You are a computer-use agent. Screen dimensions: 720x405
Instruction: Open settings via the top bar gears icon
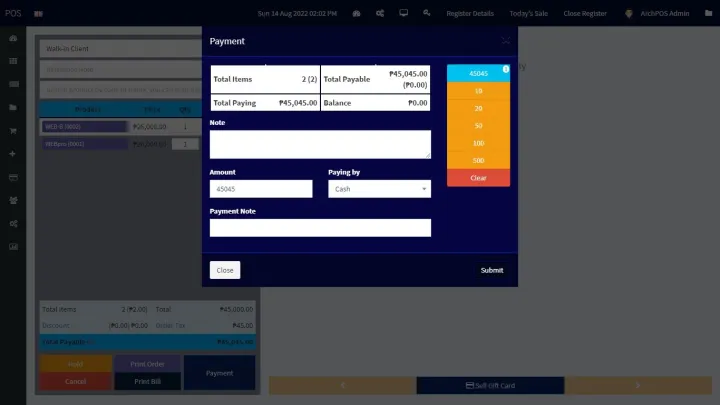pos(380,14)
